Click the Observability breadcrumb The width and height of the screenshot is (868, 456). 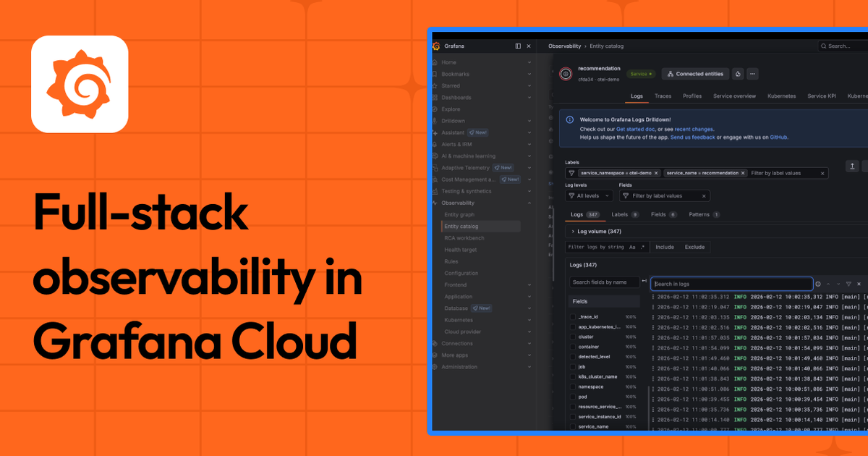(x=564, y=46)
